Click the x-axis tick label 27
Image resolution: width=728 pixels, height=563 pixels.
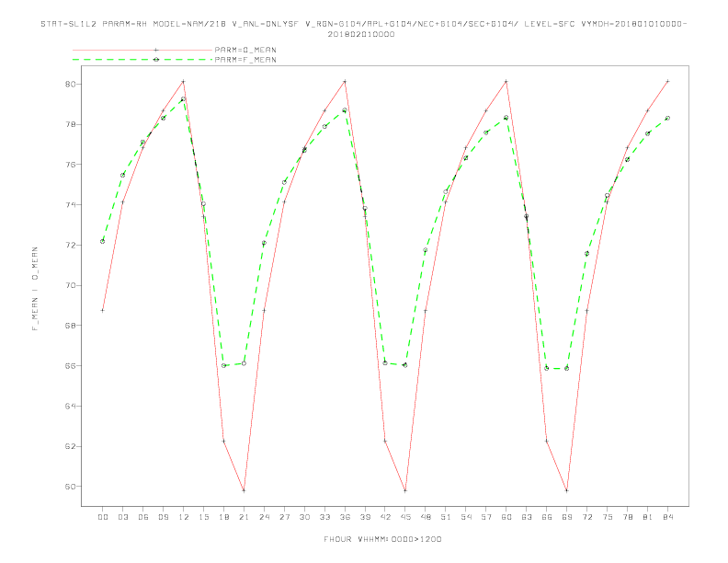click(284, 517)
